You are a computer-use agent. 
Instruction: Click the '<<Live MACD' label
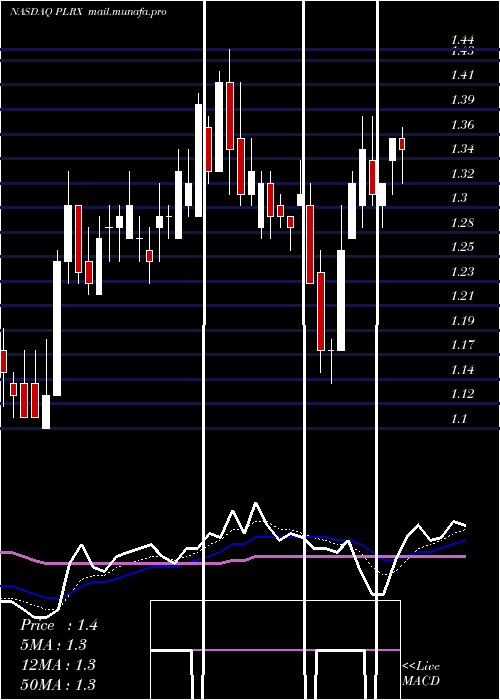click(x=421, y=674)
